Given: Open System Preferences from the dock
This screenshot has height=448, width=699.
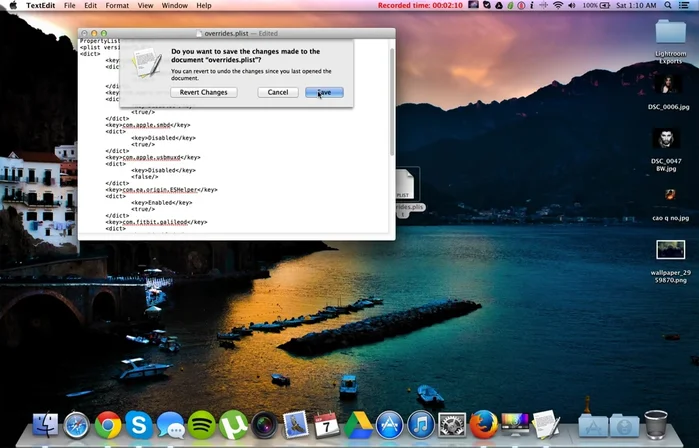Looking at the screenshot, I should 452,425.
